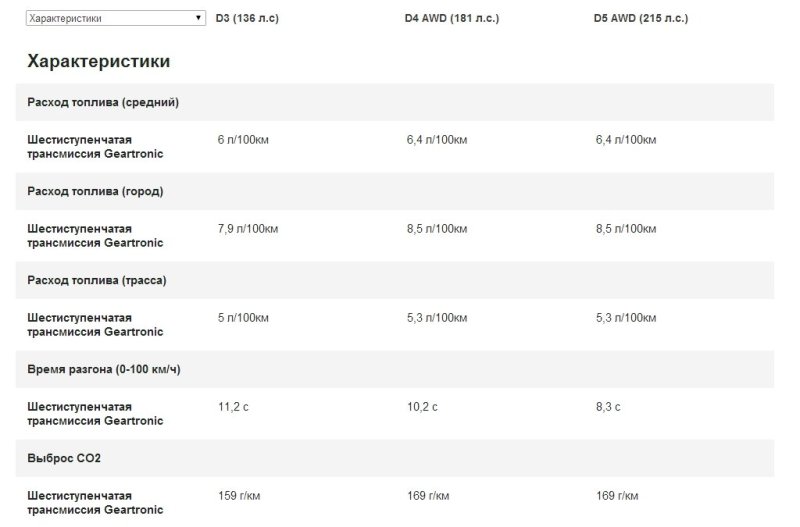Click the 6 л/100км average consumption value
This screenshot has width=800, height=527.
[x=244, y=140]
